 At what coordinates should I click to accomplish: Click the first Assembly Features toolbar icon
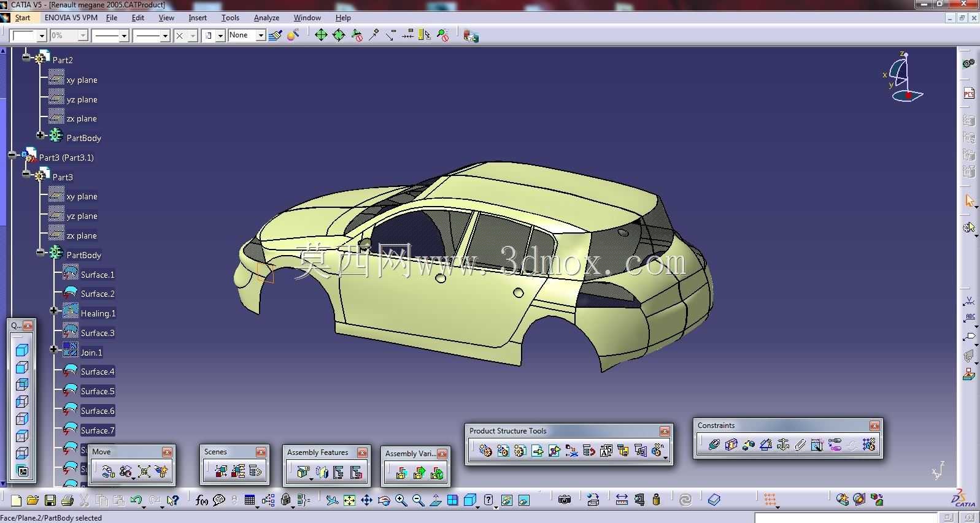[303, 472]
